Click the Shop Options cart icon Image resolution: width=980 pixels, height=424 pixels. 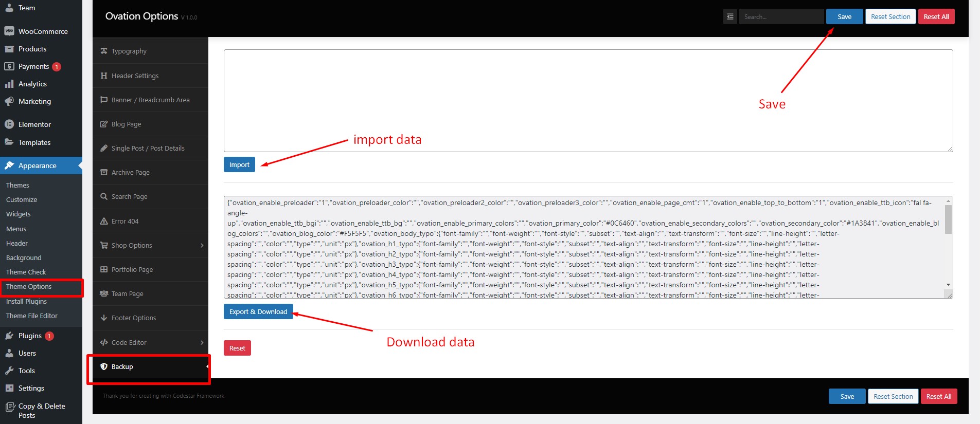(x=104, y=245)
